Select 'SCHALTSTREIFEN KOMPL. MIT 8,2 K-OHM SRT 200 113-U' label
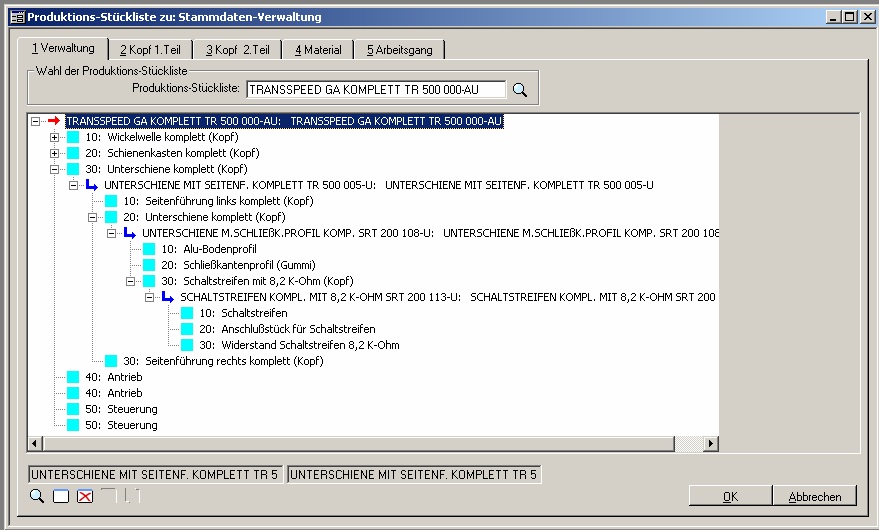 [448, 297]
